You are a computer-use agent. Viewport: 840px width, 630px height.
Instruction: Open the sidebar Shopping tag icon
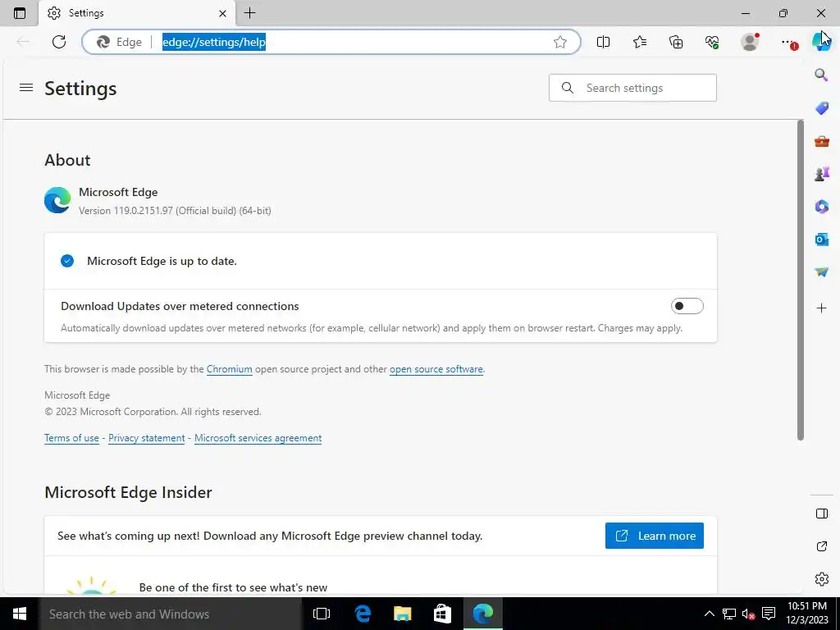[821, 108]
